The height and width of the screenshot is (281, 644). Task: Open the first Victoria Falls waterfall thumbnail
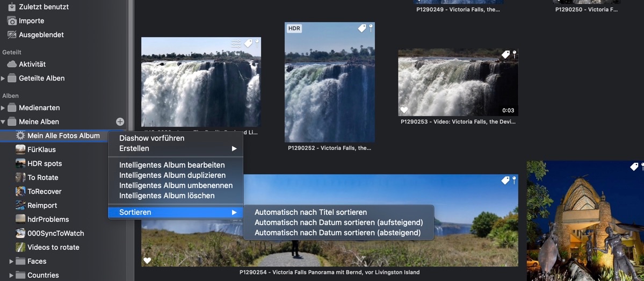201,82
